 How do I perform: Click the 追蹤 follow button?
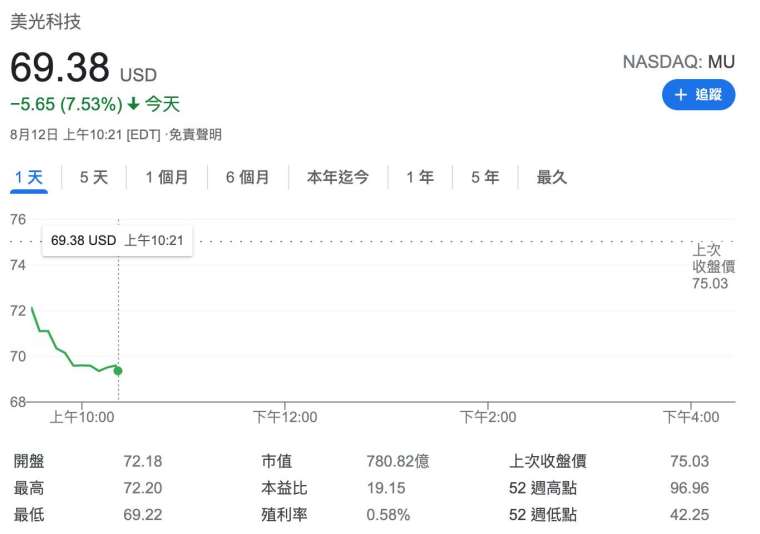[x=698, y=94]
